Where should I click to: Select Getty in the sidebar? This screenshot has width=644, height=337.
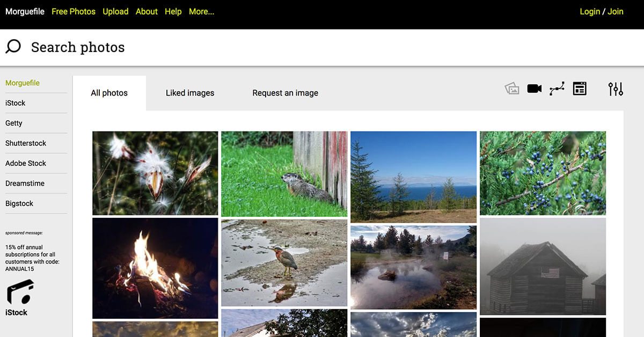(x=14, y=123)
